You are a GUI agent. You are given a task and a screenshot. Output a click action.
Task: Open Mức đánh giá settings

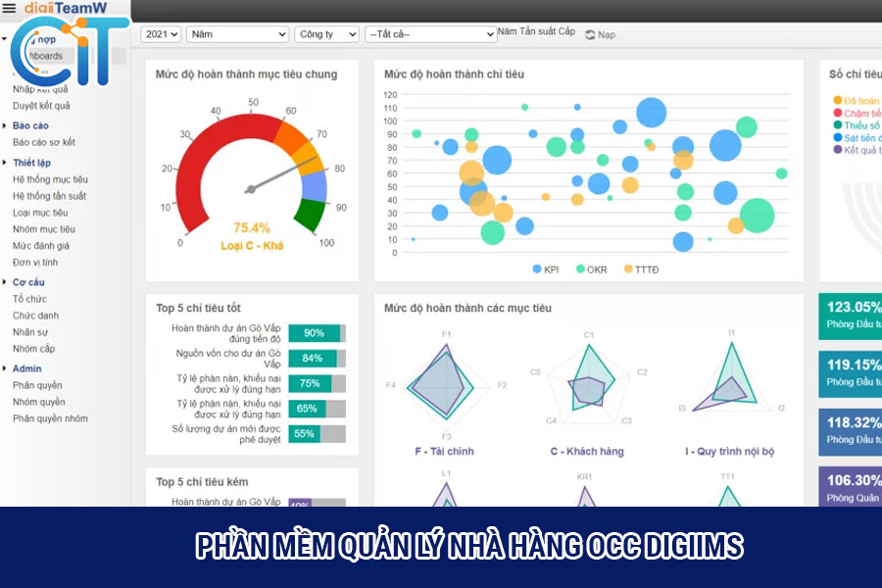[41, 246]
